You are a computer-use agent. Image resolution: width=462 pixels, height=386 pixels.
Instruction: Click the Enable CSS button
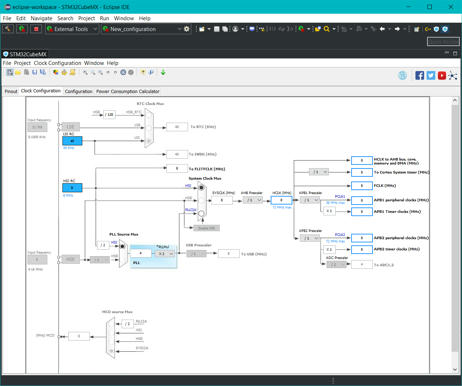click(x=207, y=228)
